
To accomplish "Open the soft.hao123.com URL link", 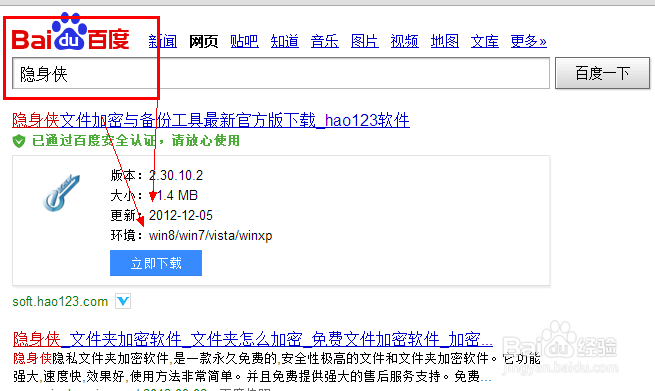I will coord(60,302).
